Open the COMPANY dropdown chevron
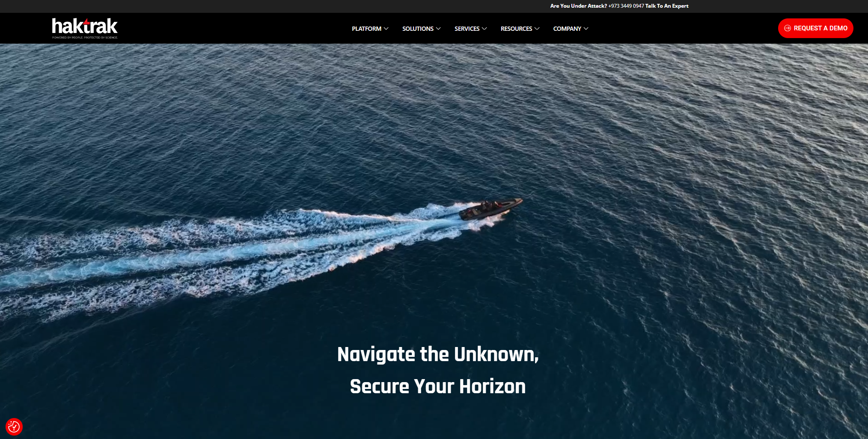Screen dimensions: 868x439 586,29
